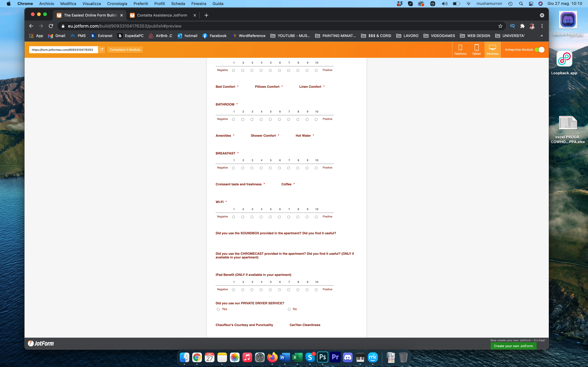The image size is (588, 367).
Task: Select the Desktop preview mode
Action: [492, 50]
